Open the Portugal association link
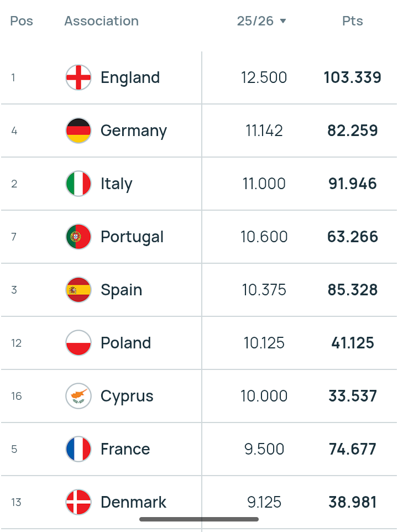Screen dimensions: 398x532 (132, 237)
